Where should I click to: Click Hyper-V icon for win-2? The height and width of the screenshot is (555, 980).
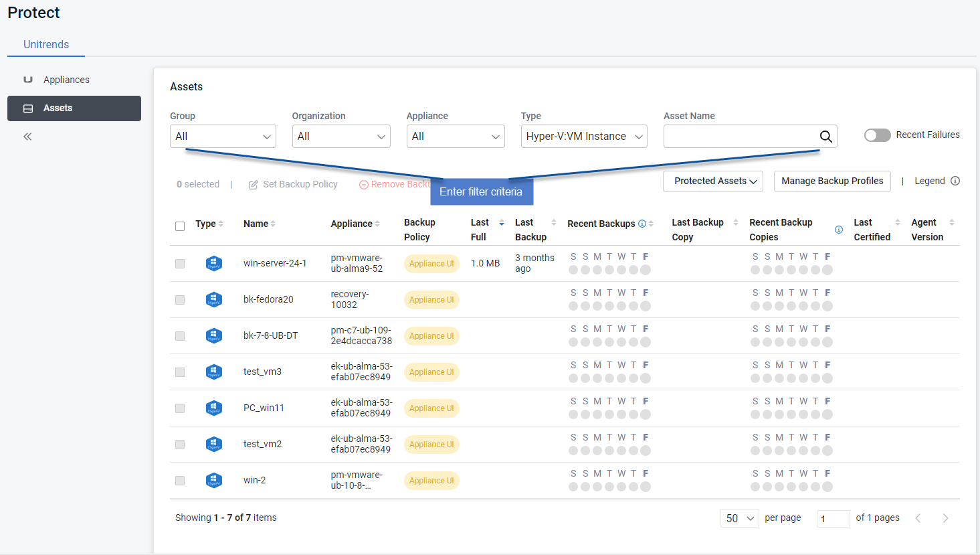214,481
